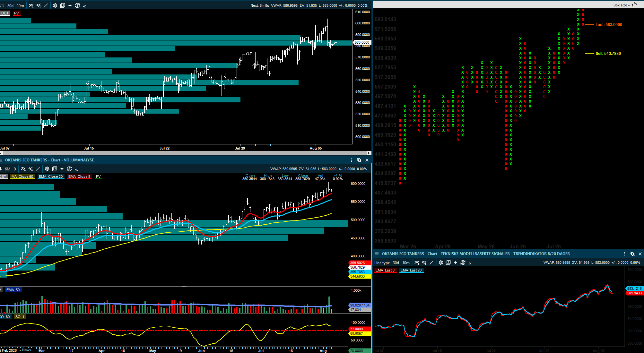
Task: Toggle the EMA Last 8 indicator label
Action: tap(385, 270)
